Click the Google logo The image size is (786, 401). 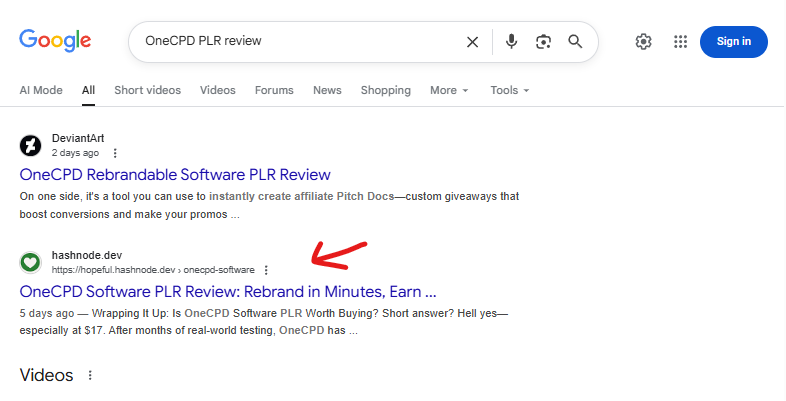tap(55, 41)
